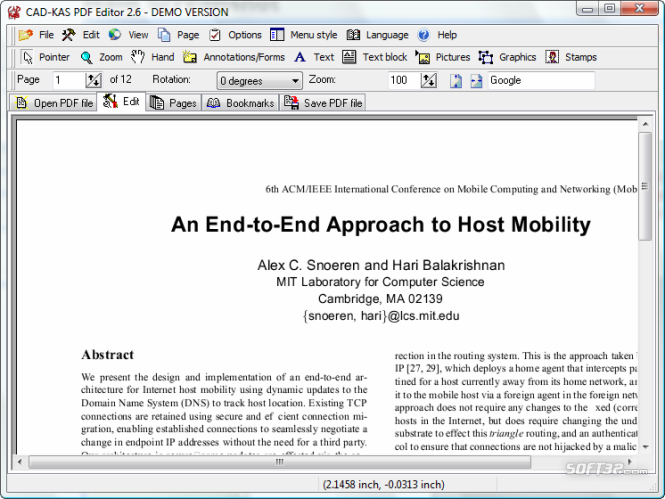
Task: Click the 'Abstract' heading
Action: point(108,354)
